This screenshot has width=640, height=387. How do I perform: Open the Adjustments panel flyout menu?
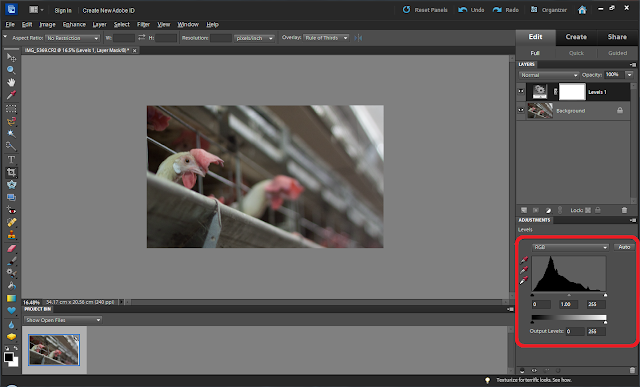coord(633,220)
